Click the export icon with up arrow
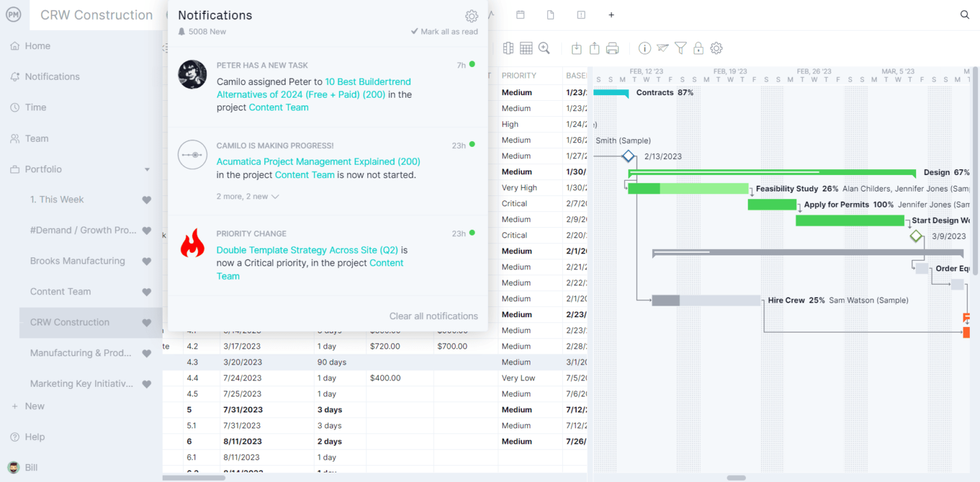This screenshot has width=980, height=482. pyautogui.click(x=594, y=48)
